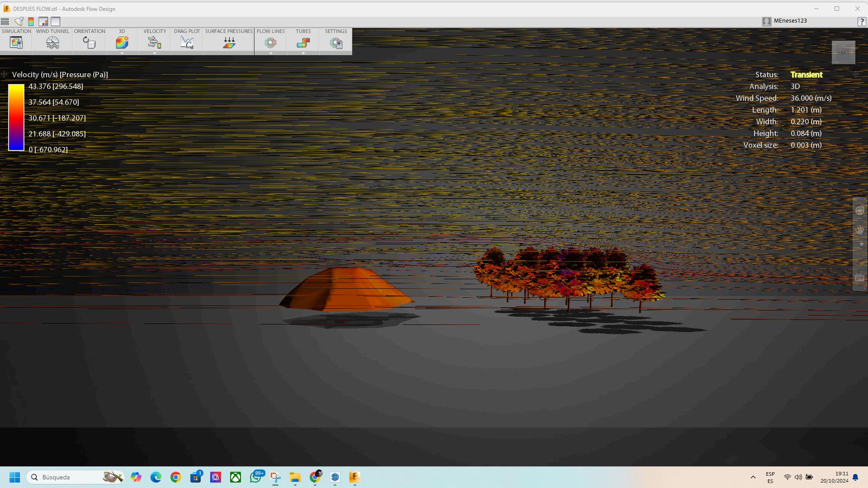Open the help question mark button

click(861, 21)
